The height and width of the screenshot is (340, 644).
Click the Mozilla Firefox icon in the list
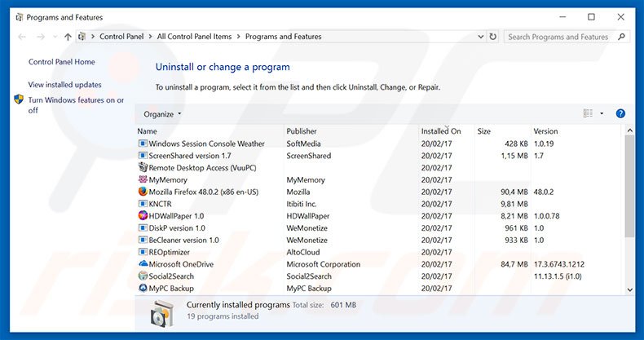143,192
